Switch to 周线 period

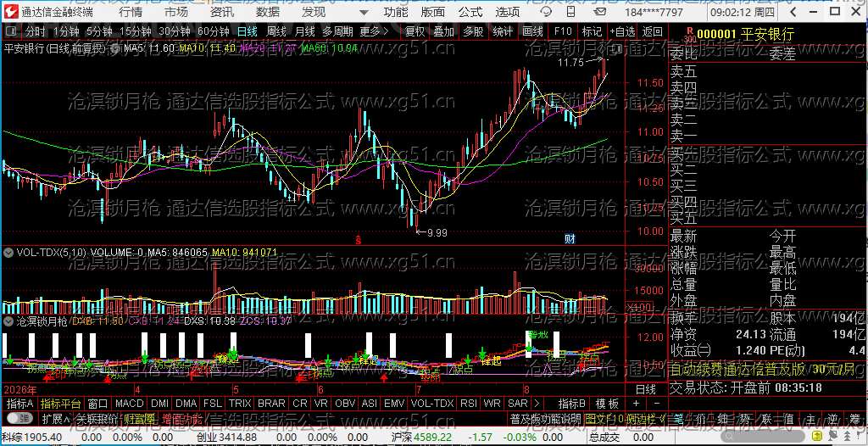(x=275, y=32)
